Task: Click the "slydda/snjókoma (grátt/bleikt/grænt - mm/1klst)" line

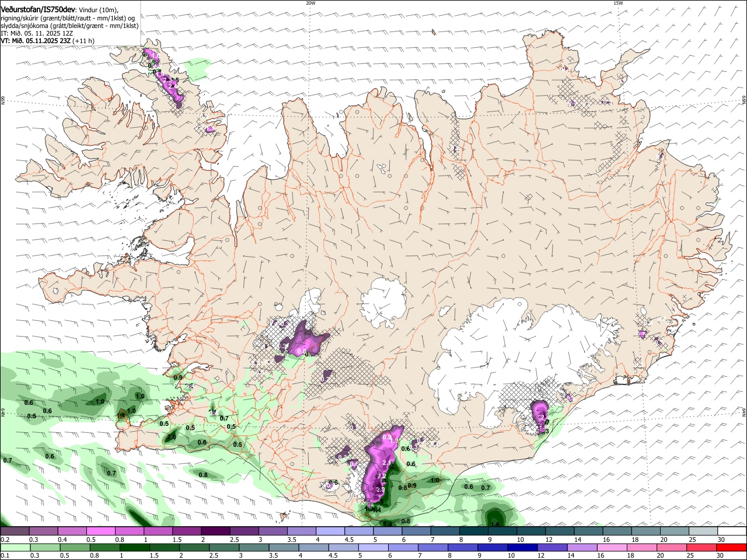Action: pyautogui.click(x=69, y=26)
